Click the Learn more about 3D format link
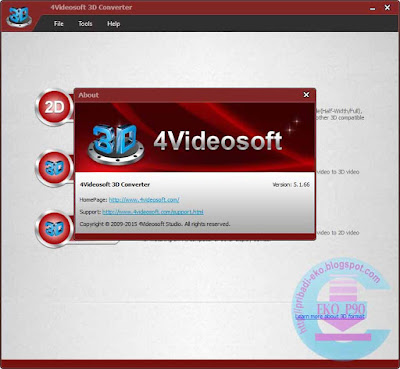 pyautogui.click(x=330, y=316)
